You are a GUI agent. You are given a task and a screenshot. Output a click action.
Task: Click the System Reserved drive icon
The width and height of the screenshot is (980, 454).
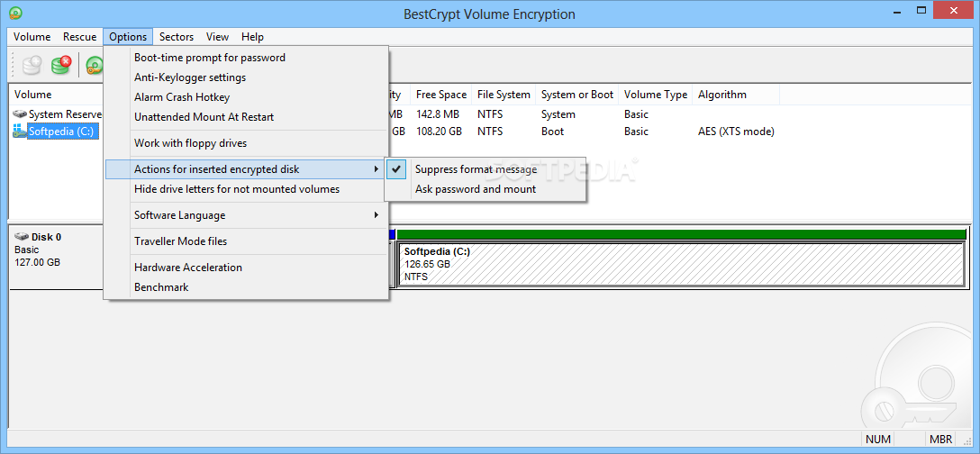(20, 114)
